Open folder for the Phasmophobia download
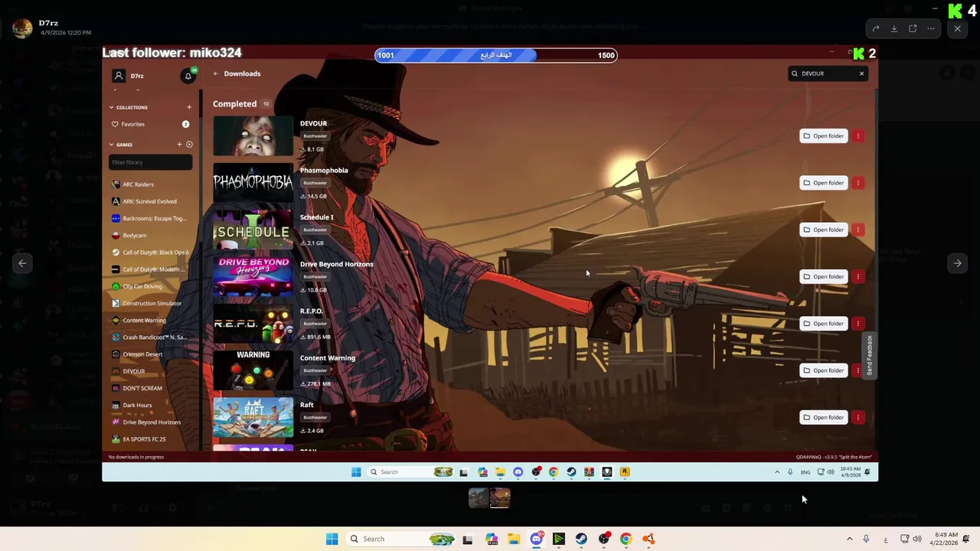Image resolution: width=980 pixels, height=551 pixels. coord(823,183)
